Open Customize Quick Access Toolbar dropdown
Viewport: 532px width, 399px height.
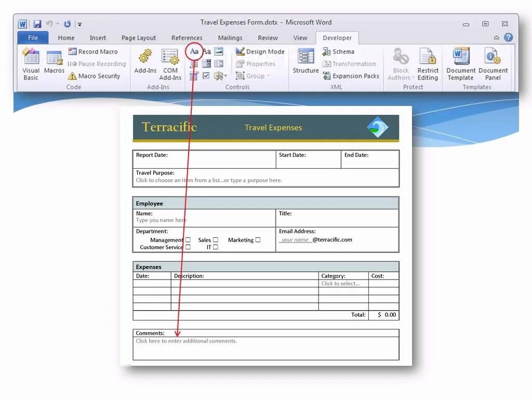(x=79, y=24)
